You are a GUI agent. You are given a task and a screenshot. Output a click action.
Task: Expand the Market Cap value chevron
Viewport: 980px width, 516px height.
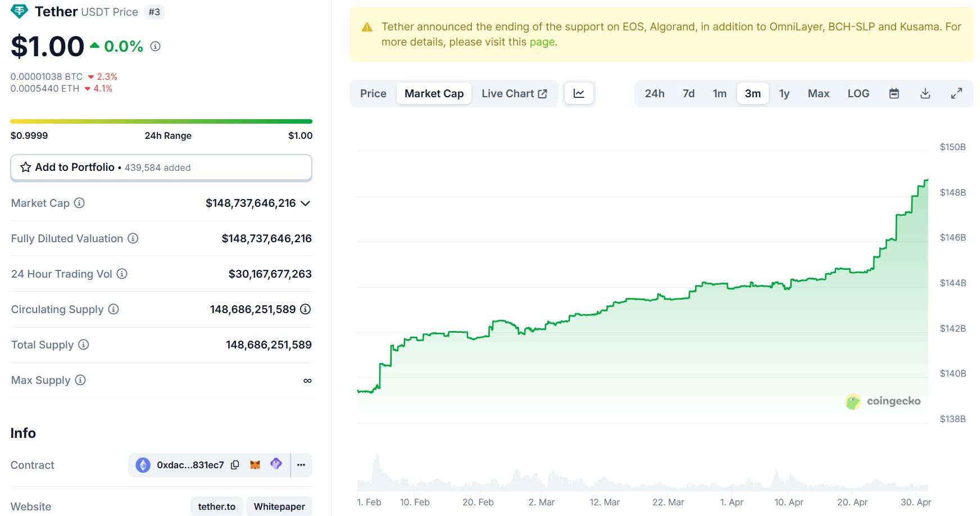click(306, 203)
